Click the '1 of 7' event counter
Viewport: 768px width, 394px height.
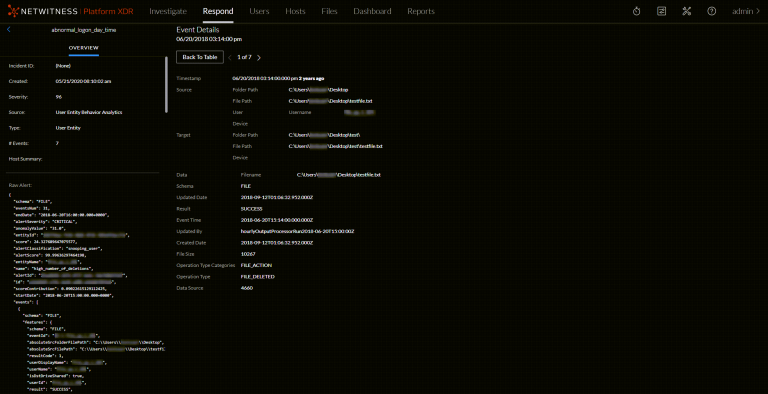(x=244, y=57)
